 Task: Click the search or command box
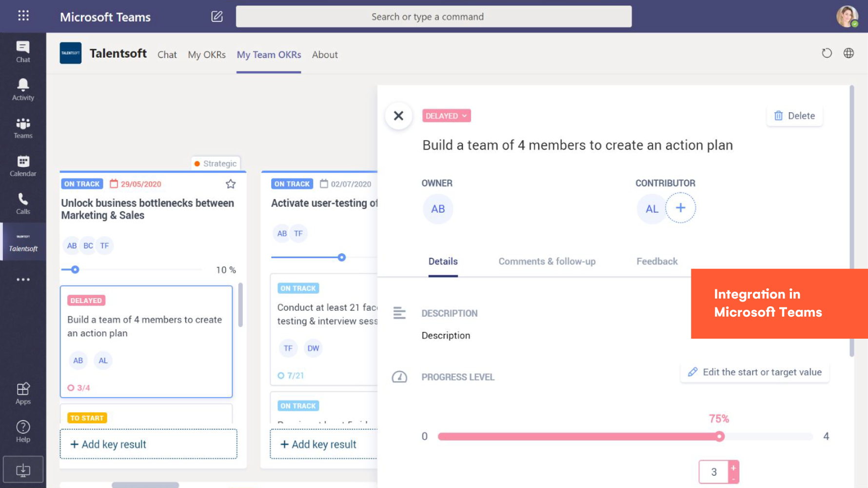pos(434,17)
